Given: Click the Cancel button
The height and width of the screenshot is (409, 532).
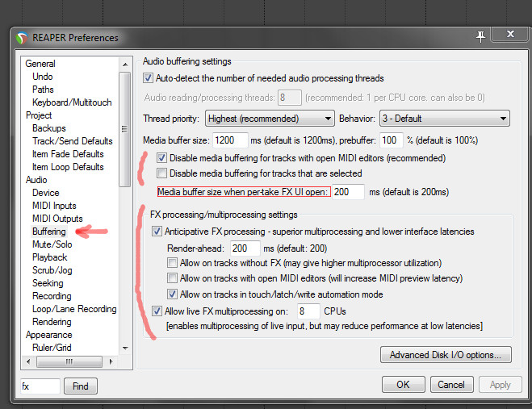Looking at the screenshot, I should (451, 385).
